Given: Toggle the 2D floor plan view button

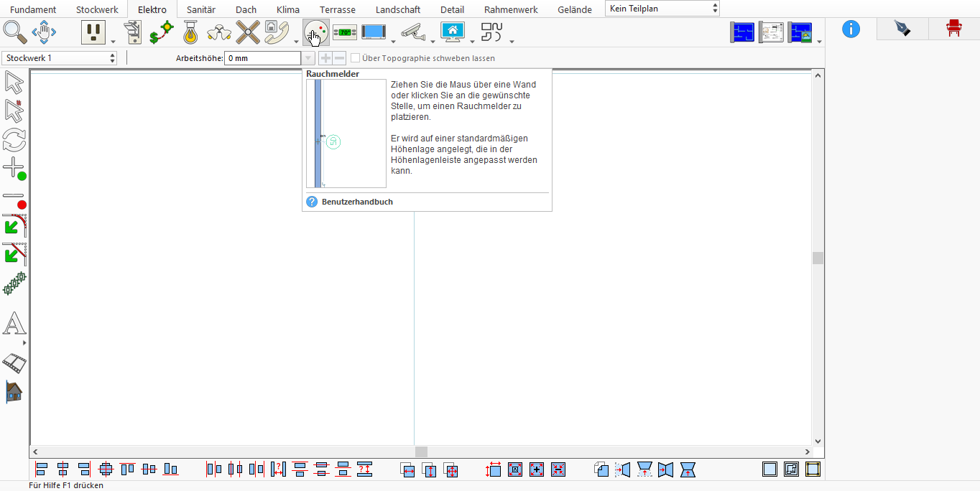Looking at the screenshot, I should point(742,32).
